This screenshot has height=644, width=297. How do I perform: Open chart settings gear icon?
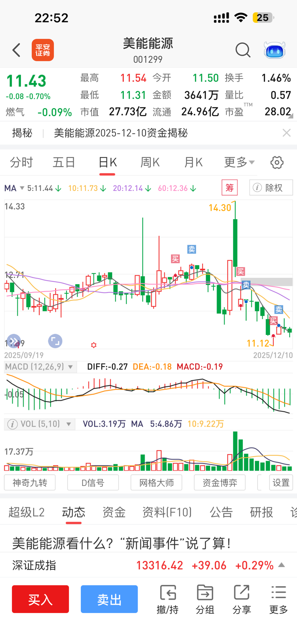coord(277,162)
